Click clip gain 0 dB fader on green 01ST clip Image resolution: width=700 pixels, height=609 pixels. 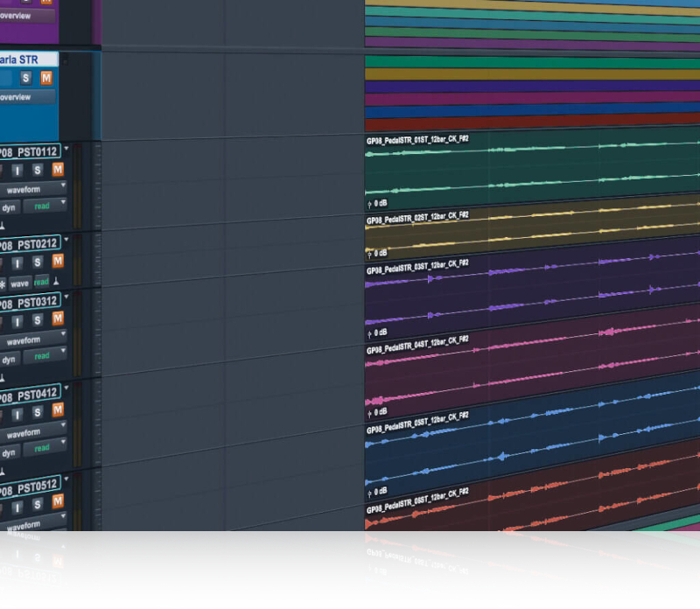click(377, 204)
